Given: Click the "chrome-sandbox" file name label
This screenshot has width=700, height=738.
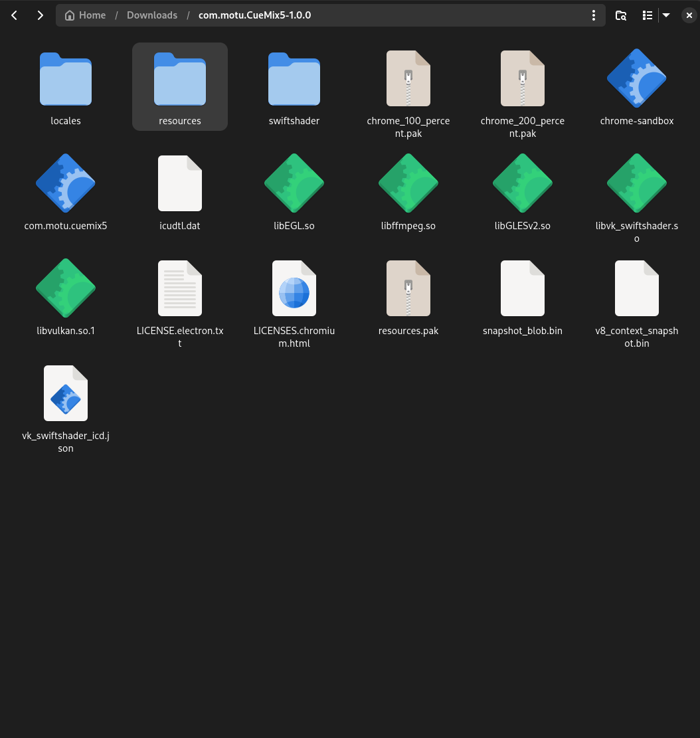Looking at the screenshot, I should (x=636, y=121).
